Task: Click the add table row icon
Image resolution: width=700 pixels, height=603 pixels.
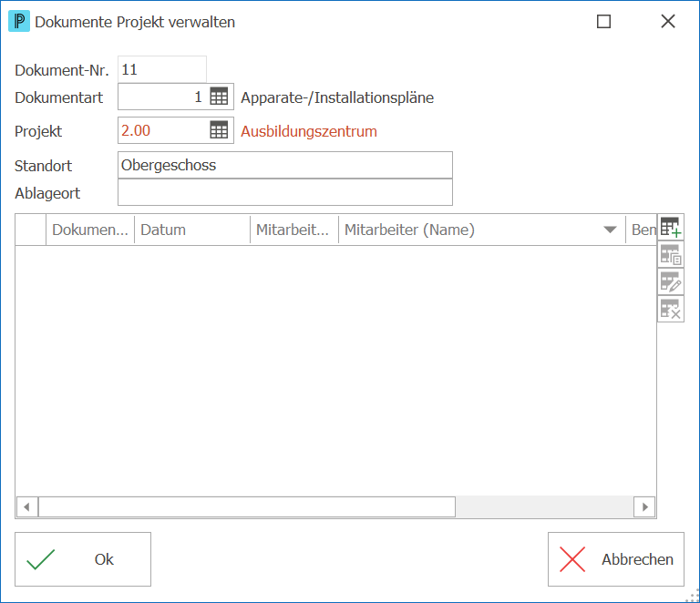Action: point(671,228)
